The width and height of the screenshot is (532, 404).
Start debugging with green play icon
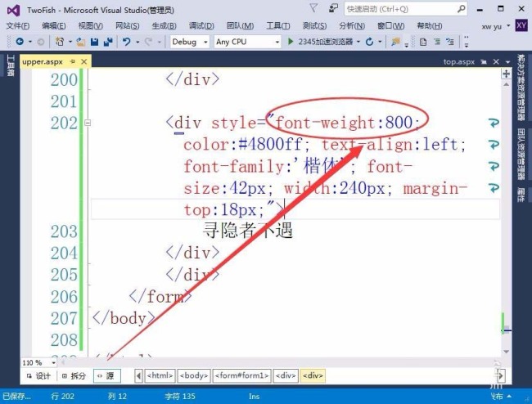pyautogui.click(x=291, y=42)
